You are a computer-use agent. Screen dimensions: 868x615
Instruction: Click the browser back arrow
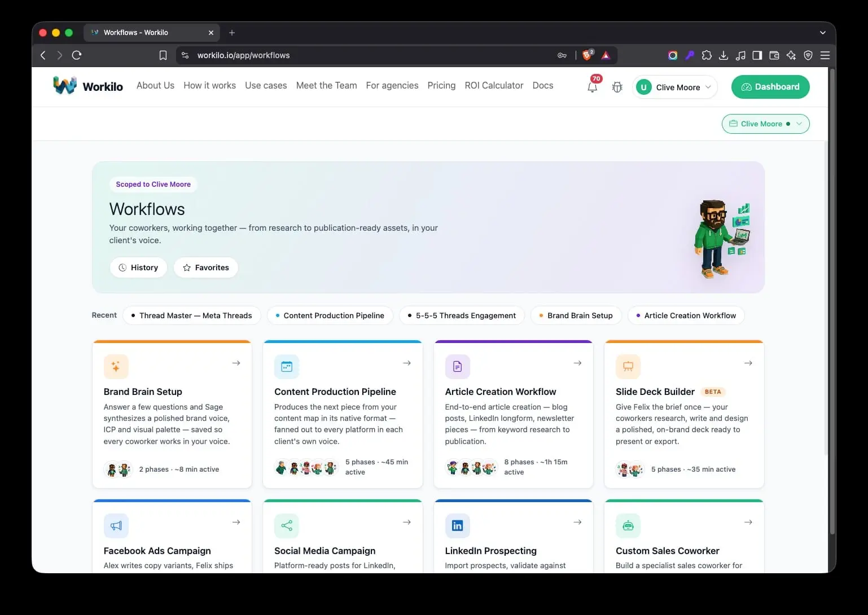coord(43,55)
